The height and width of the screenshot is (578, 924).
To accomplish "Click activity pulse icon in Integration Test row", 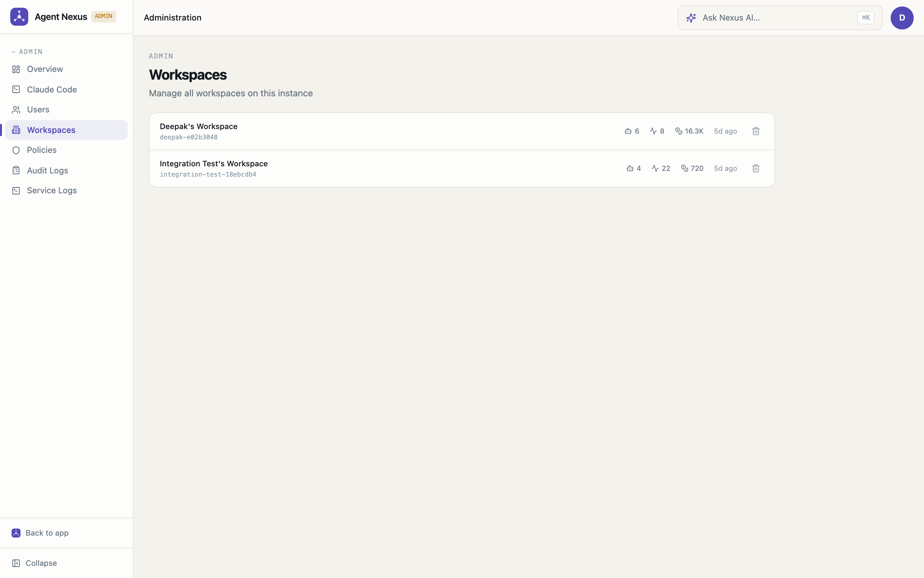I will (655, 168).
